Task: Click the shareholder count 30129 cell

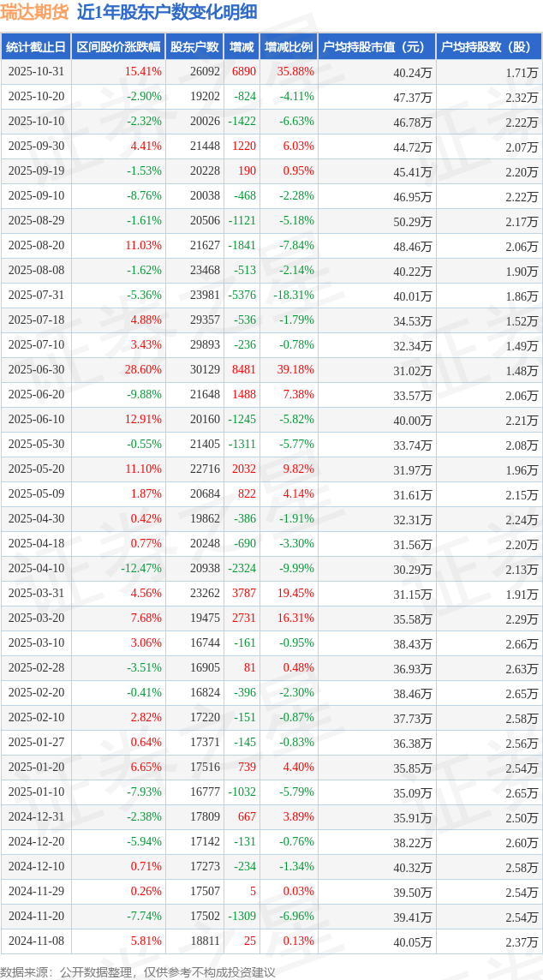Action: pyautogui.click(x=205, y=370)
